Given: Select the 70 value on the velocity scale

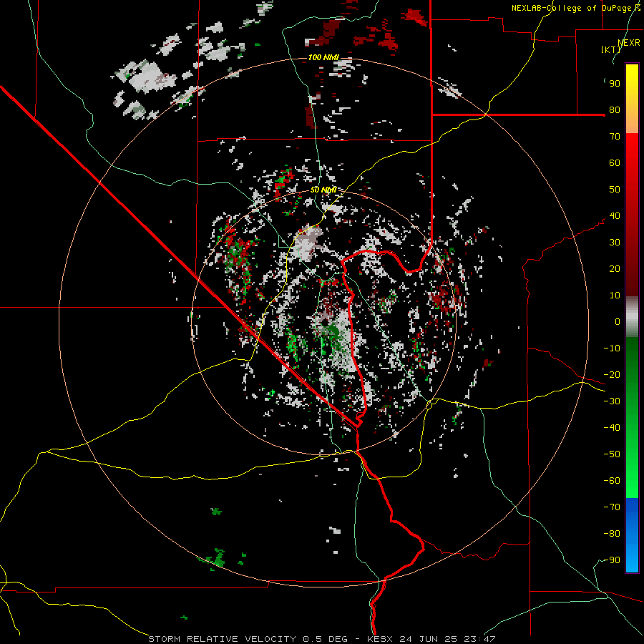Looking at the screenshot, I should pos(615,137).
